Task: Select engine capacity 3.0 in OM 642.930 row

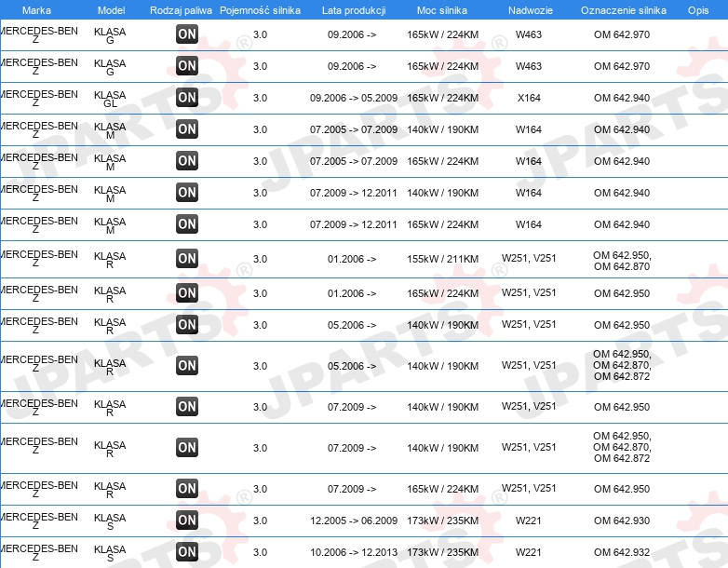Action: coord(260,521)
